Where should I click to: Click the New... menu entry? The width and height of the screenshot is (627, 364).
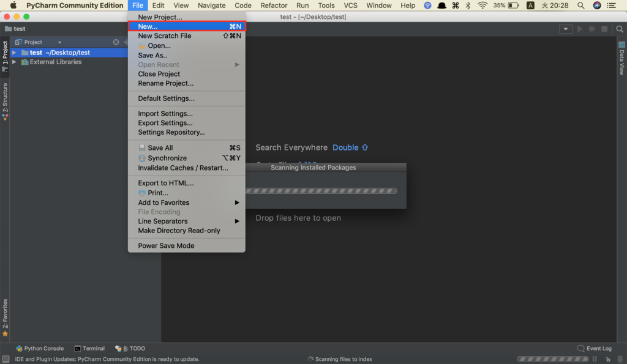pyautogui.click(x=187, y=26)
